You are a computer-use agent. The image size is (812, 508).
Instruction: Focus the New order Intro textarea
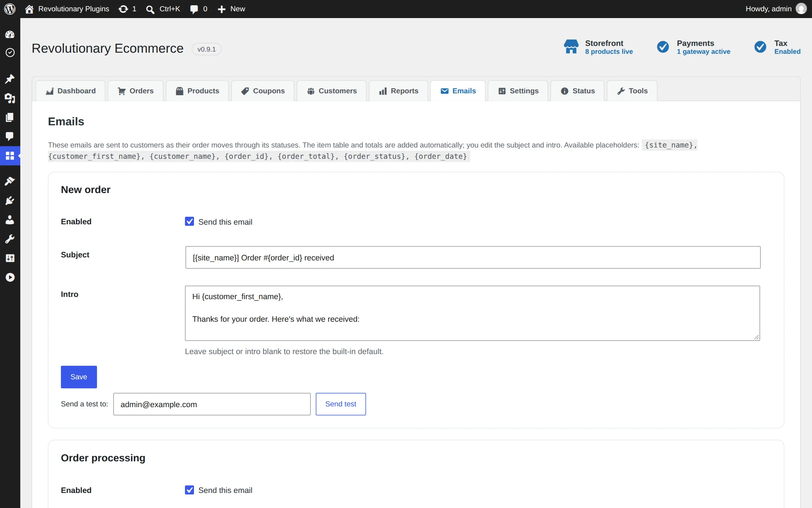473,313
